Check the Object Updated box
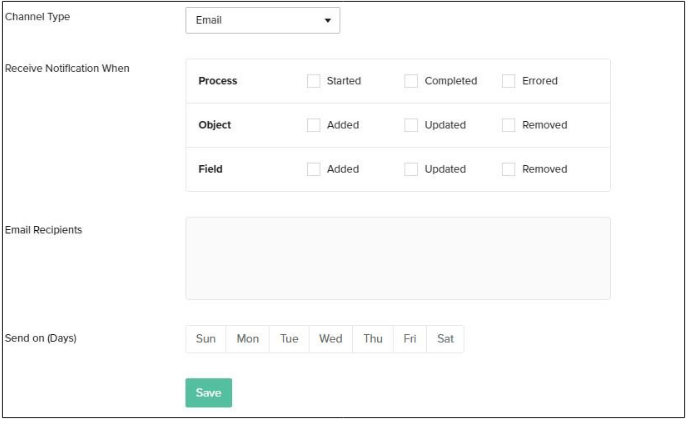This screenshot has height=421, width=690. pyautogui.click(x=411, y=125)
